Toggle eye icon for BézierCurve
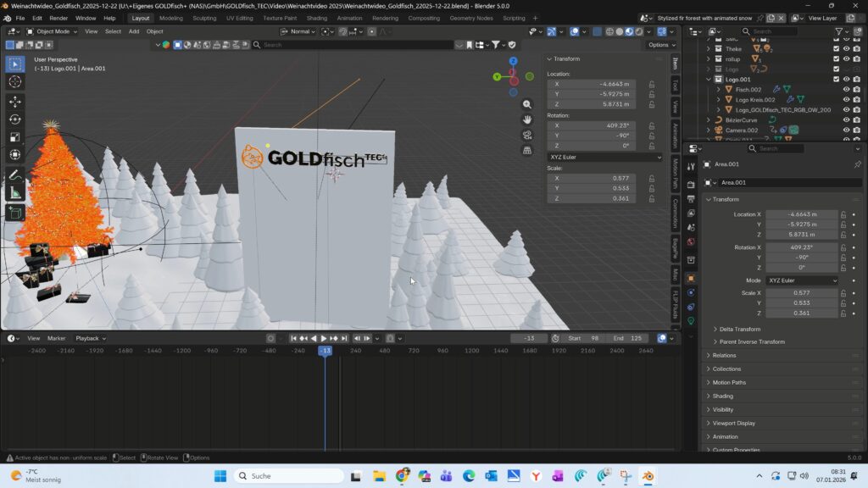868x488 pixels. point(847,120)
